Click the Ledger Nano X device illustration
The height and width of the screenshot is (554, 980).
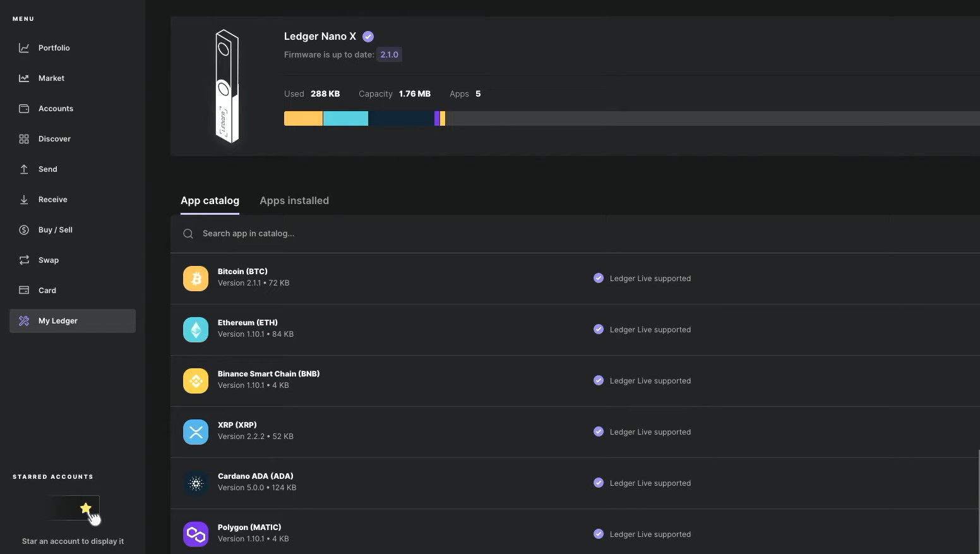tap(227, 87)
